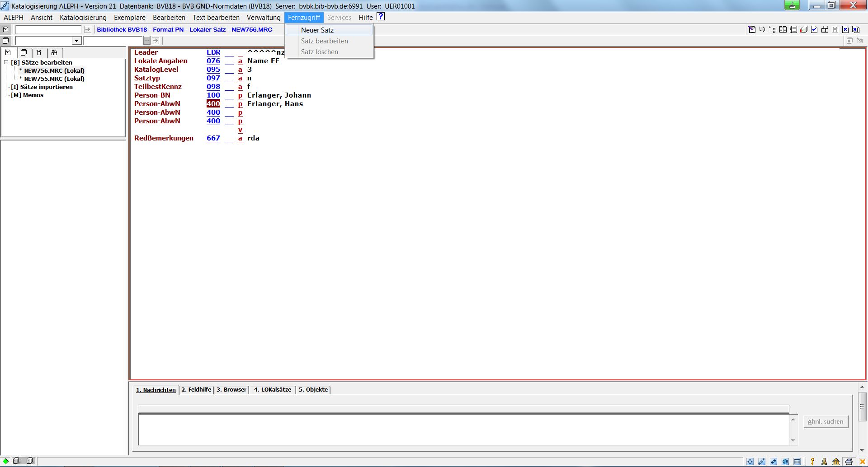Click the empty record search input field
Viewport: 868px width, 467px height.
(49, 29)
